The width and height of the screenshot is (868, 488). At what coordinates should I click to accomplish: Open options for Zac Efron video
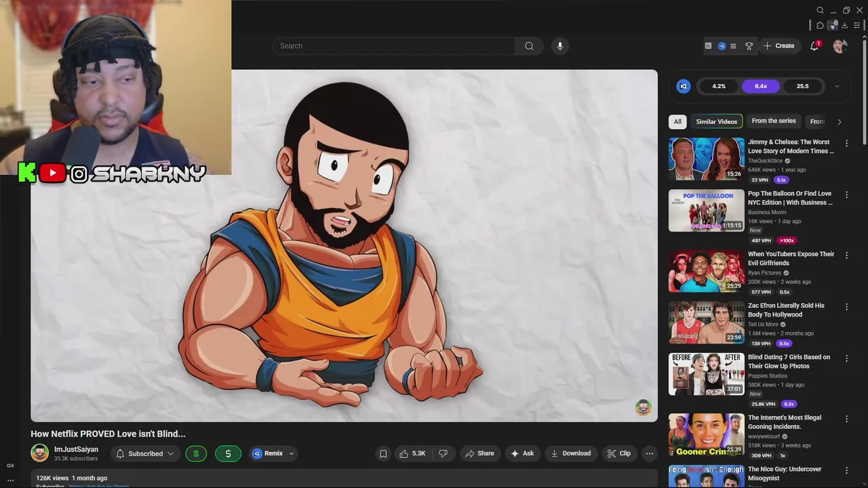[846, 306]
